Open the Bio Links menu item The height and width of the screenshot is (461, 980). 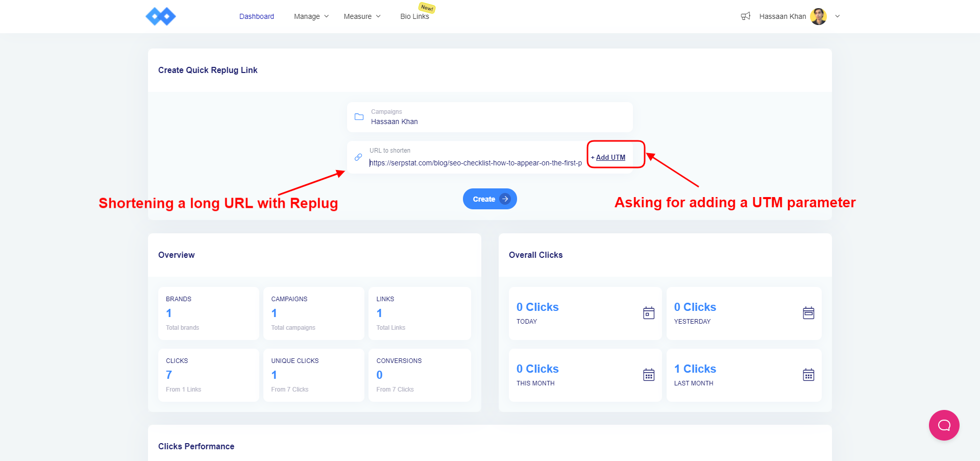pos(414,16)
